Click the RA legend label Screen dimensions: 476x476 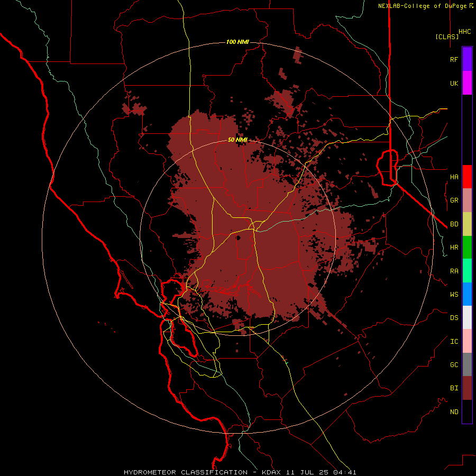coord(454,271)
